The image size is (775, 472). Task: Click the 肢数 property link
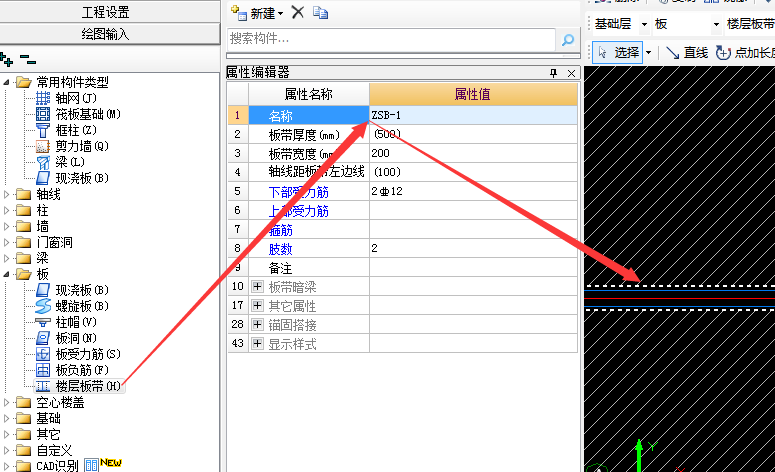click(281, 249)
